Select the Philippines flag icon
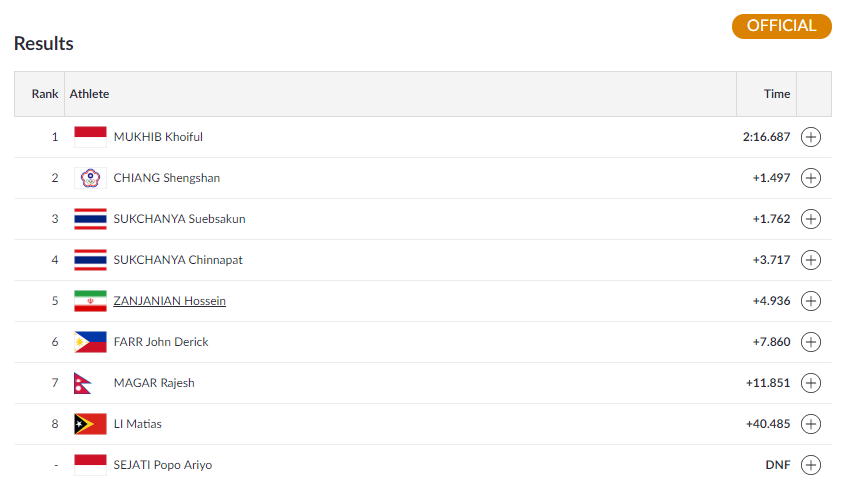 (x=90, y=342)
